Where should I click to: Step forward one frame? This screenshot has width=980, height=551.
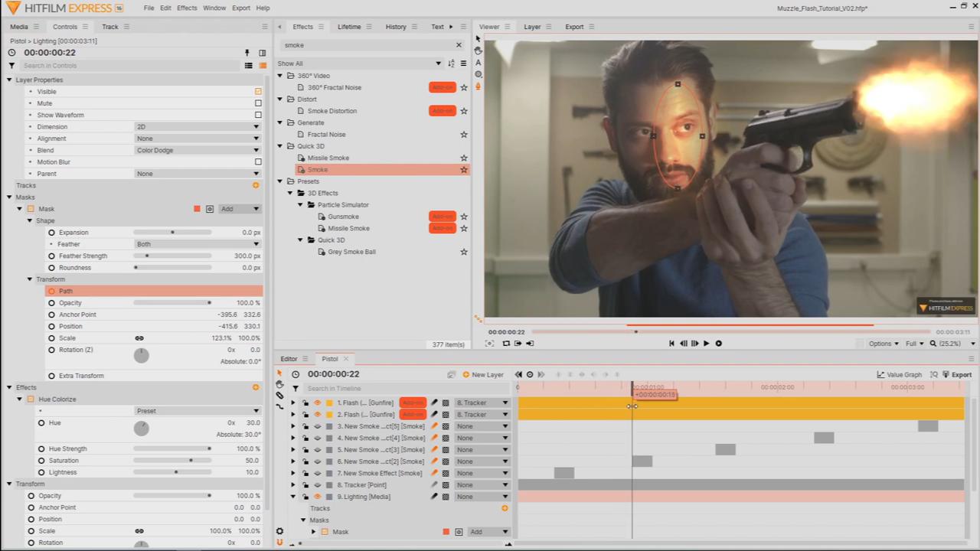click(694, 344)
